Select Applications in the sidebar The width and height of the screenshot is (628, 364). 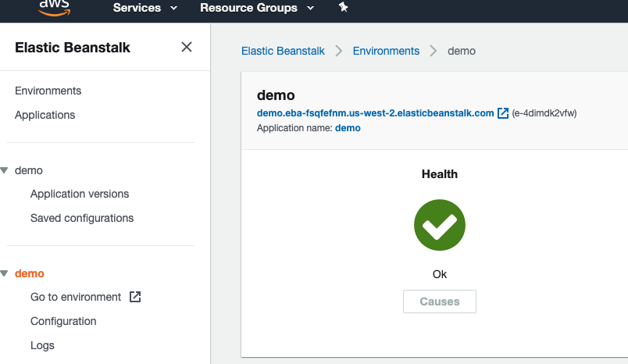(45, 115)
